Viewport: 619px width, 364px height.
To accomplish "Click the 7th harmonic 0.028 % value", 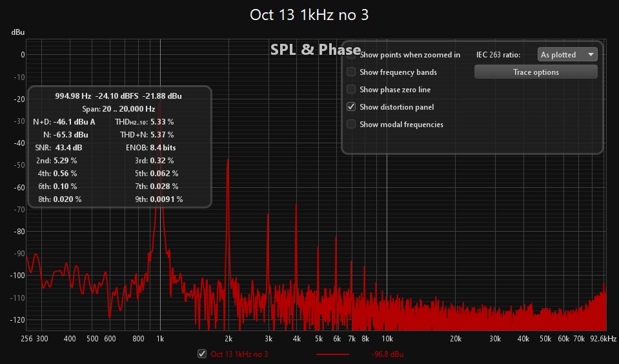I will pyautogui.click(x=164, y=187).
